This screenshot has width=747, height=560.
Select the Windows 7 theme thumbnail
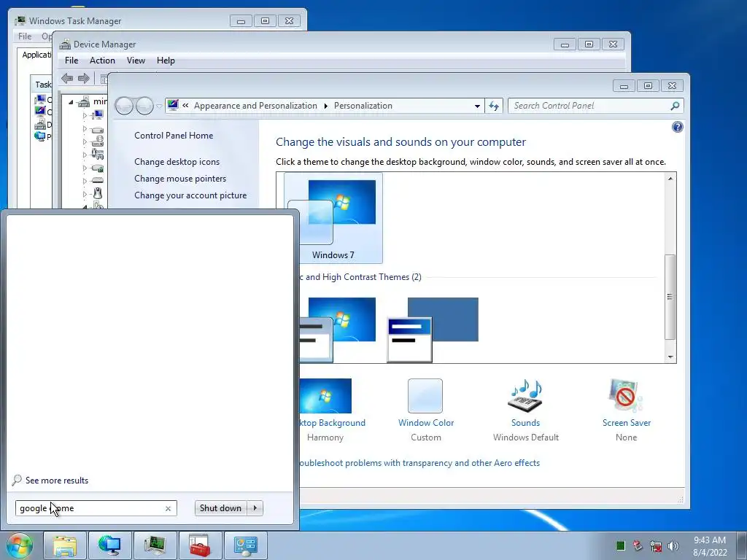tap(333, 218)
